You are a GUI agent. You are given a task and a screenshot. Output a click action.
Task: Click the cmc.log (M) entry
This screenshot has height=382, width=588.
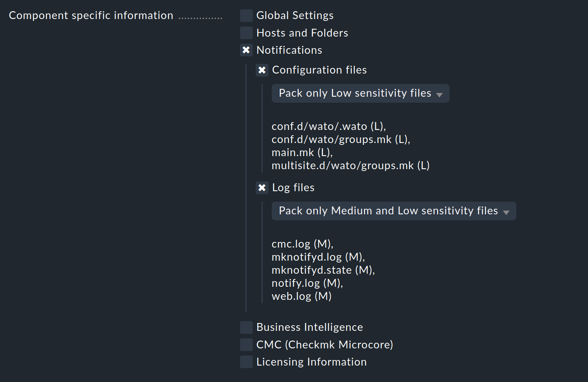coord(302,244)
